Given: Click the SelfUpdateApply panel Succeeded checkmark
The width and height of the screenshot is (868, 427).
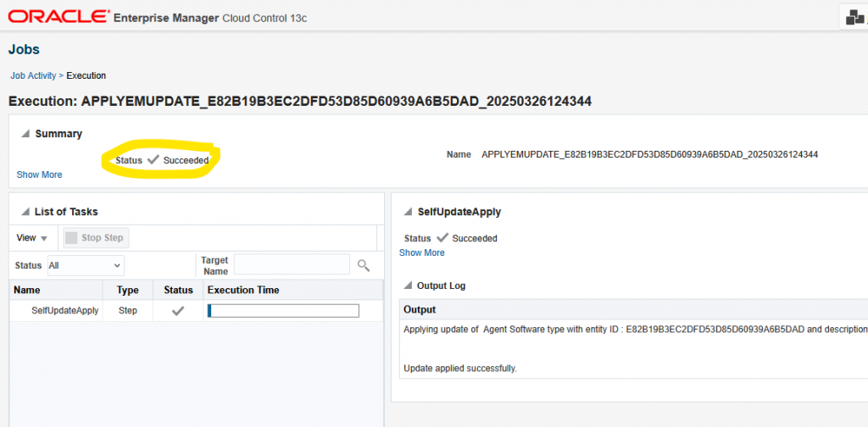Looking at the screenshot, I should (x=442, y=238).
